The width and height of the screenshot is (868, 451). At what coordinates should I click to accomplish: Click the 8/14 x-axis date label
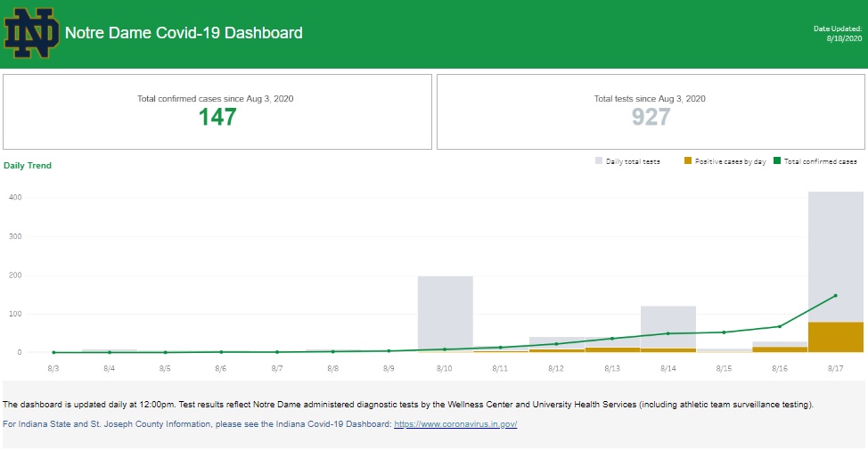pos(668,368)
